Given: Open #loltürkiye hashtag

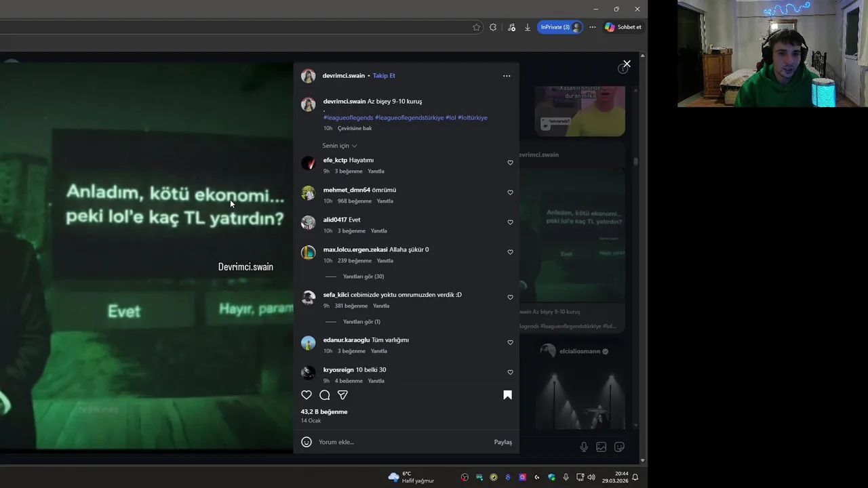Looking at the screenshot, I should (x=473, y=118).
